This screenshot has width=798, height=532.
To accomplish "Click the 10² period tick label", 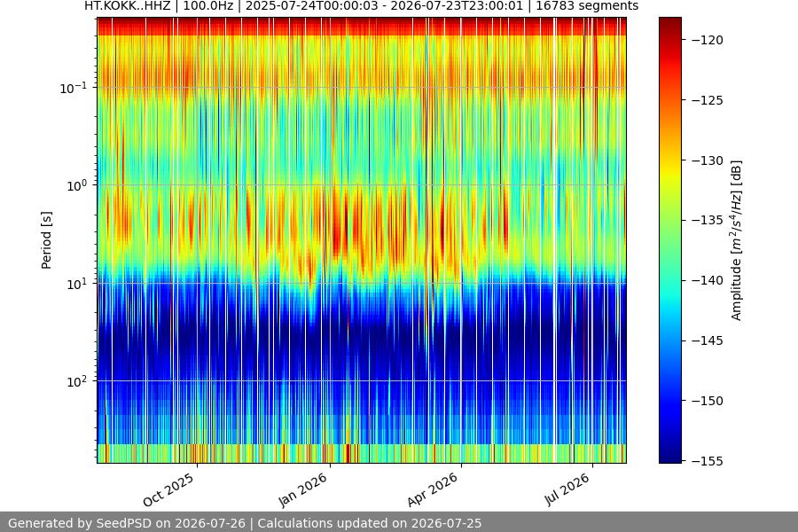I will coord(77,381).
